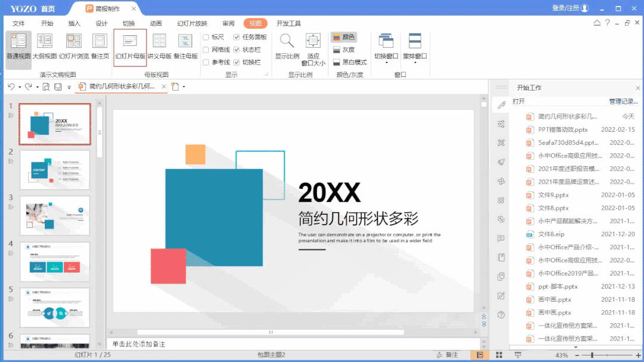This screenshot has width=644, height=362.
Task: Click normal view icon in status bar
Action: [x=480, y=355]
